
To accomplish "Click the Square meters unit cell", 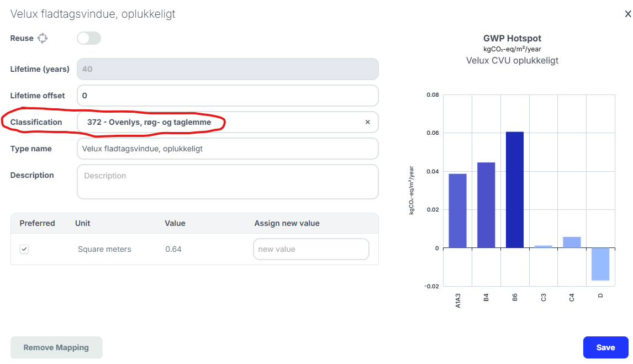I will click(104, 250).
